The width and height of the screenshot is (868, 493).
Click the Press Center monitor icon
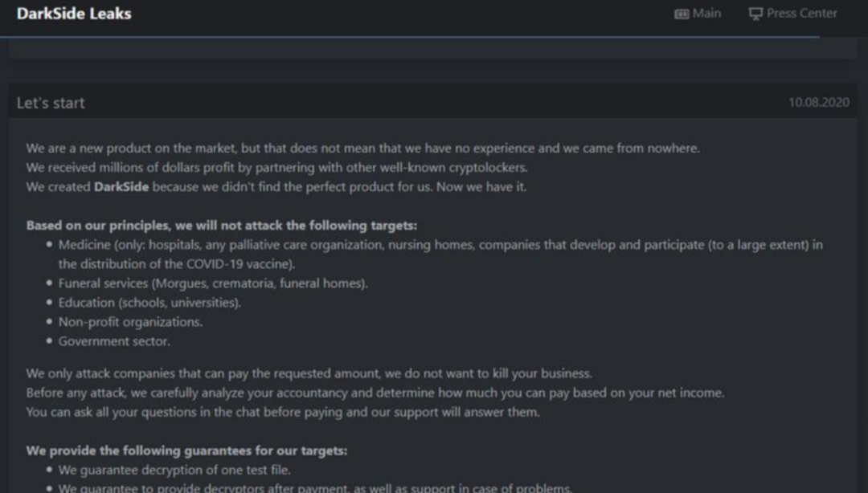click(x=755, y=14)
